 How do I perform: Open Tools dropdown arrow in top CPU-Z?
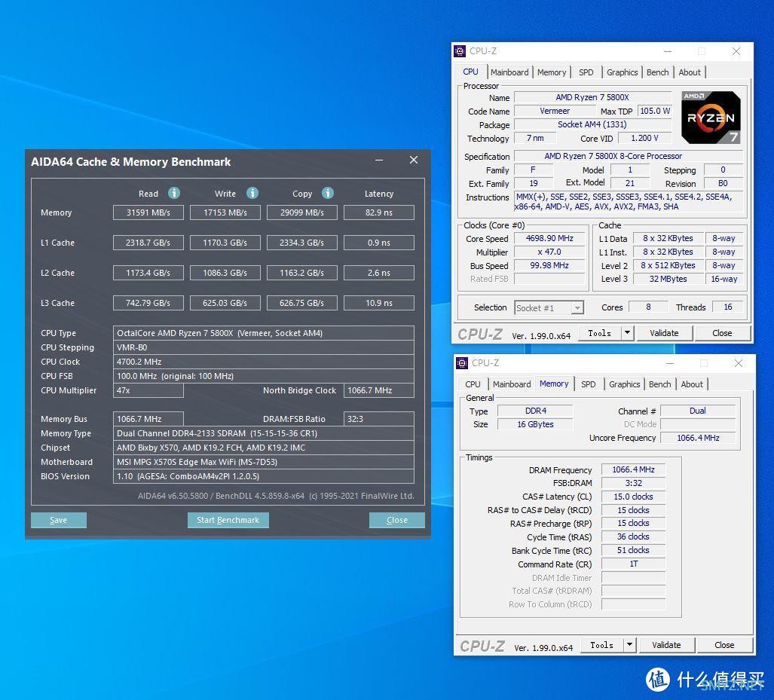pyautogui.click(x=627, y=333)
